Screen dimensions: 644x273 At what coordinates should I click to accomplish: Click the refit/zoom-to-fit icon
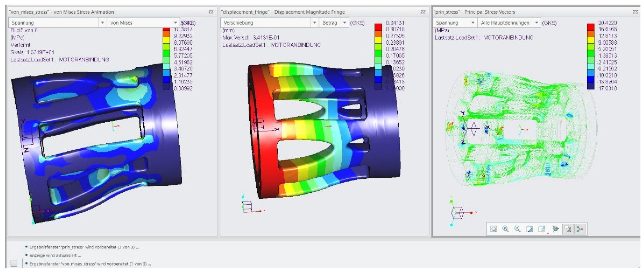pos(493,229)
